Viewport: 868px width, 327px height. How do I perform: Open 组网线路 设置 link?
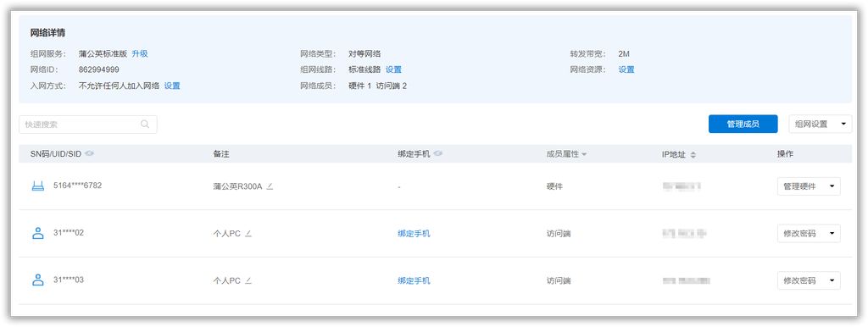pyautogui.click(x=393, y=69)
